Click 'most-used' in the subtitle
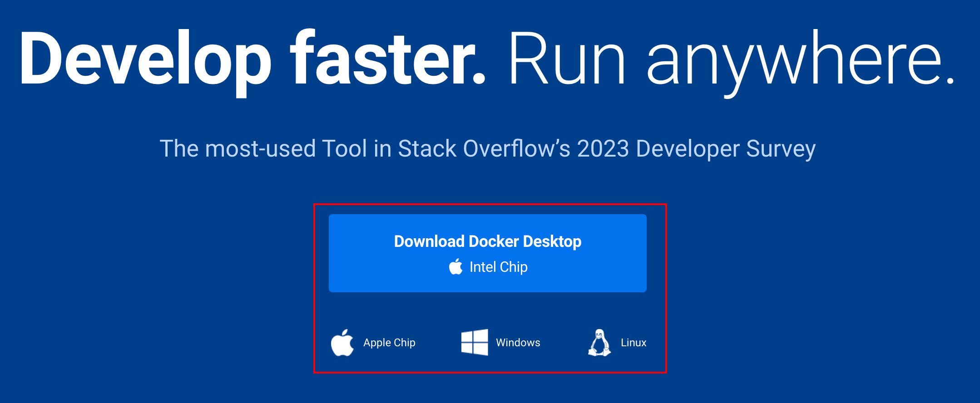Image resolution: width=980 pixels, height=403 pixels. 260,149
